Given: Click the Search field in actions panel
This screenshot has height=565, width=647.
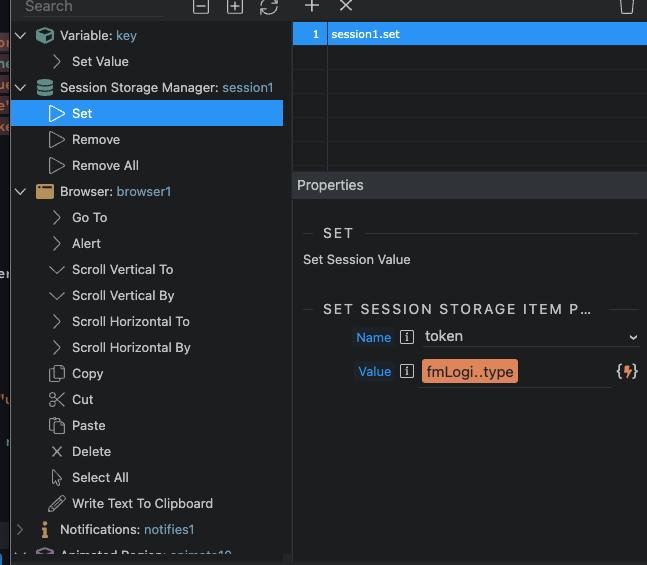Looking at the screenshot, I should click(x=90, y=7).
